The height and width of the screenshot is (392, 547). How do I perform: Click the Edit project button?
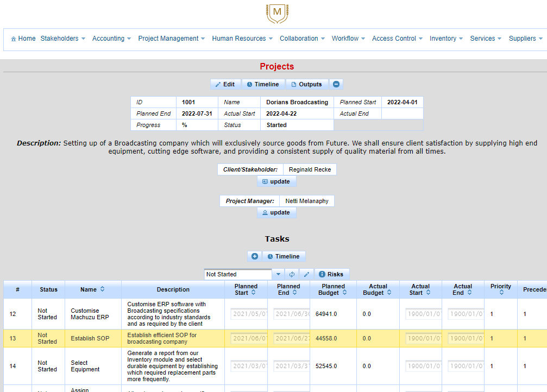click(225, 84)
